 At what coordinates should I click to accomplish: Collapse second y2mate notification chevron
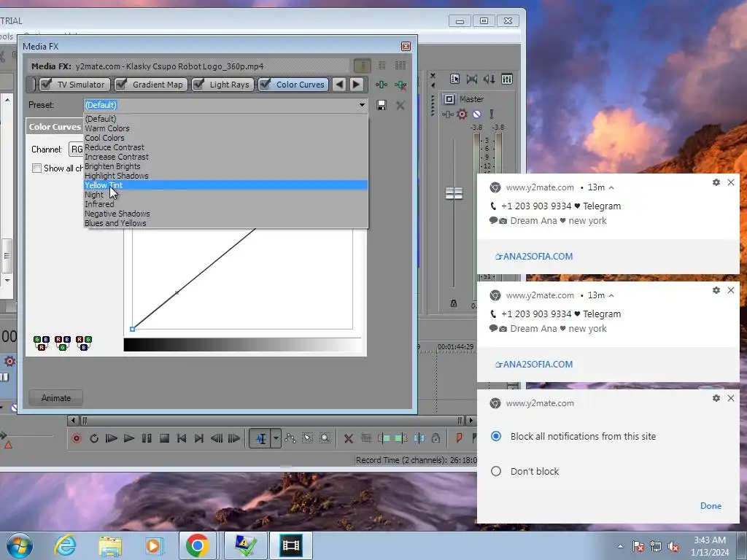[x=611, y=296]
